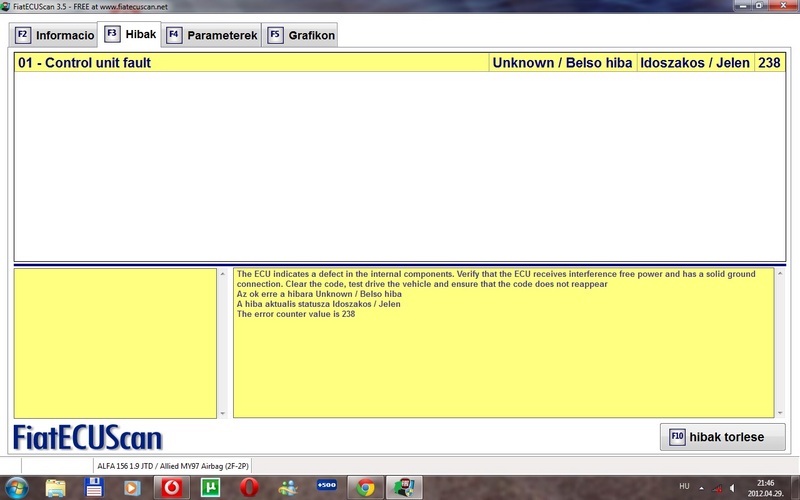
Task: Open the F2 Informacio tab
Action: coord(55,35)
